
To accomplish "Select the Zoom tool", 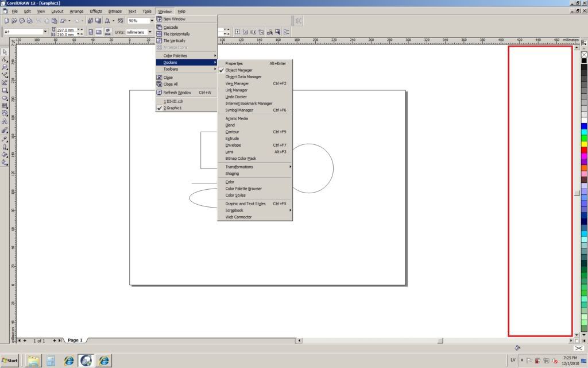I will click(x=5, y=67).
